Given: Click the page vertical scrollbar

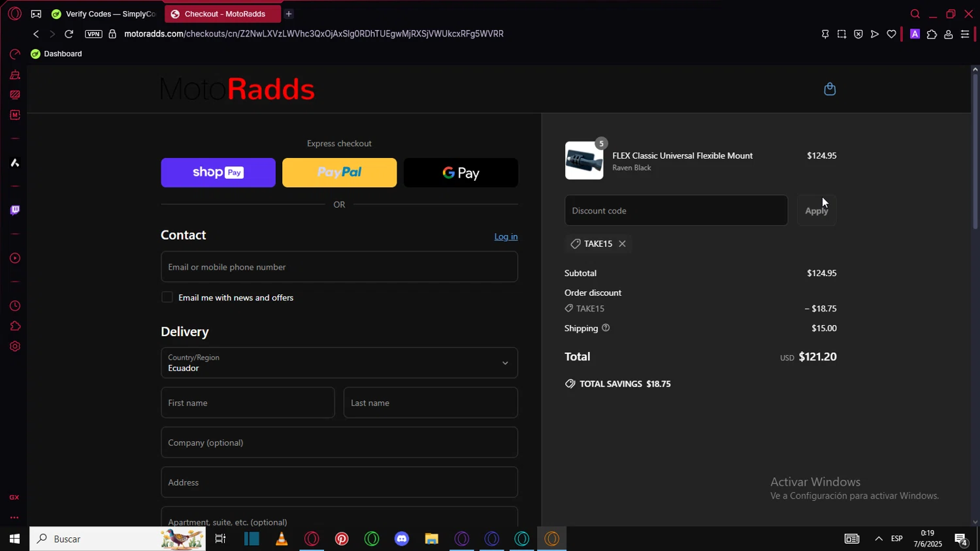Looking at the screenshot, I should click(x=975, y=151).
